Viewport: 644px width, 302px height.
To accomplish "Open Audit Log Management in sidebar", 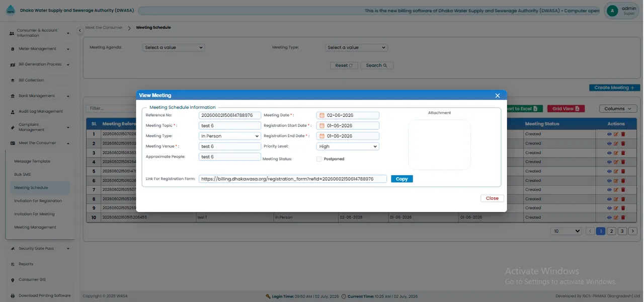I will [41, 111].
